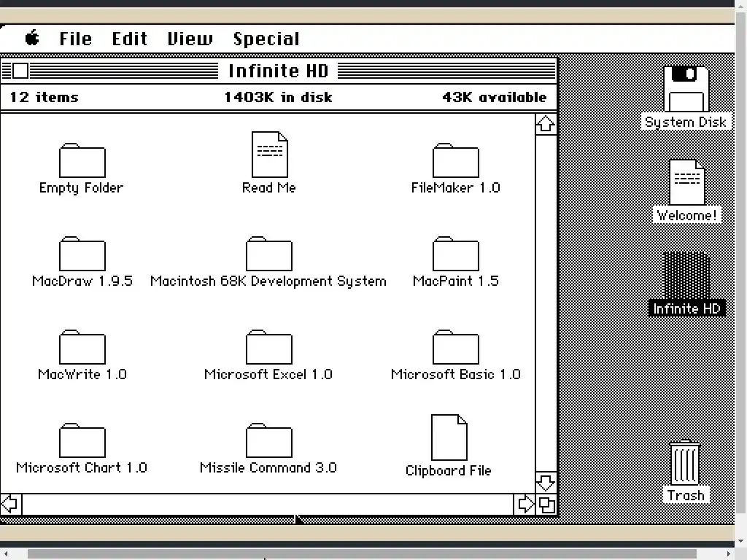Click the '43K available' text

[x=495, y=97]
